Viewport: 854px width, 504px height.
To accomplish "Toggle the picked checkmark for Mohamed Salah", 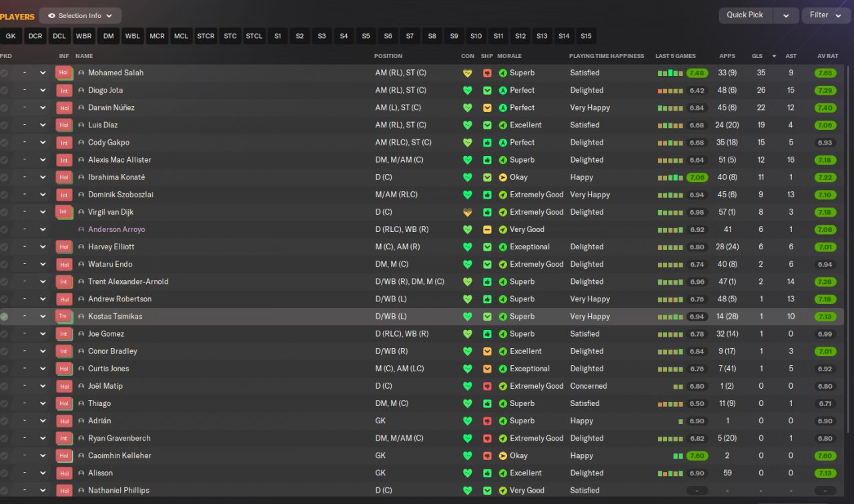I will point(5,73).
